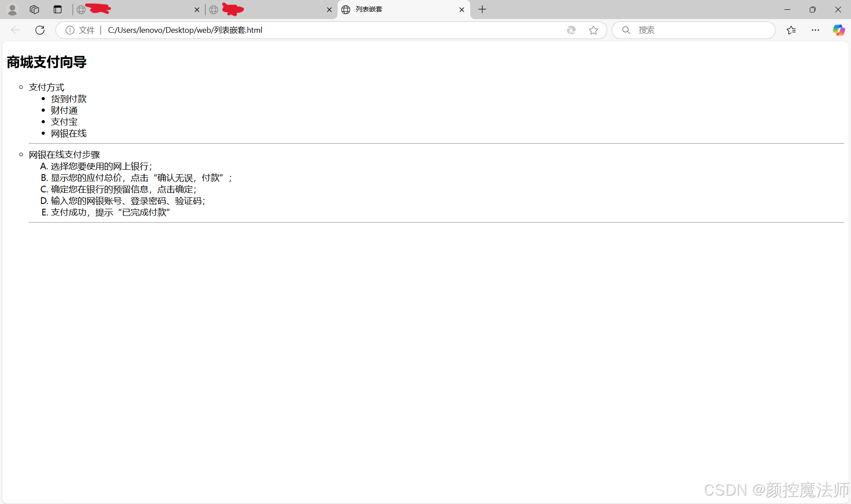Switch to the first scribbled tab
This screenshot has height=504, width=851.
(133, 9)
